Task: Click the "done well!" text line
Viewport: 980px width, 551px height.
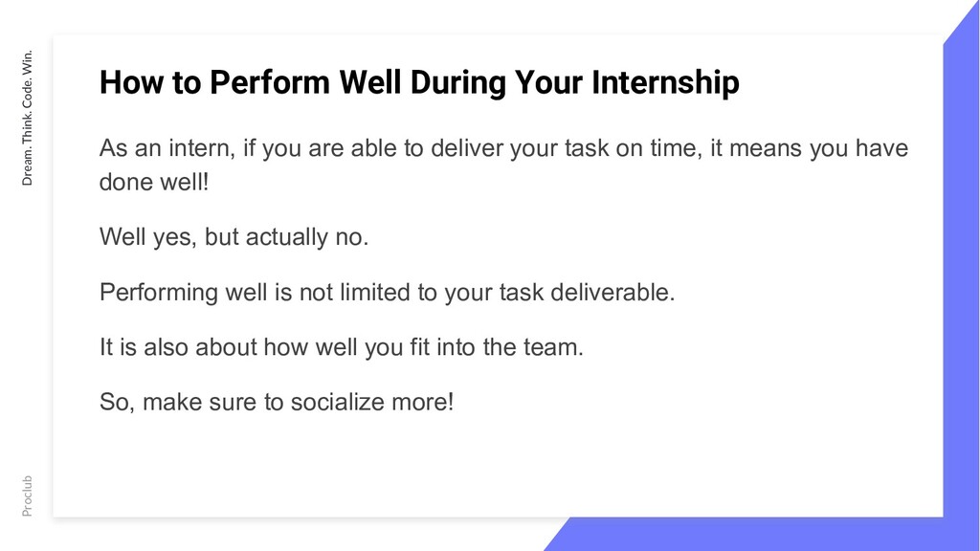Action: (154, 183)
